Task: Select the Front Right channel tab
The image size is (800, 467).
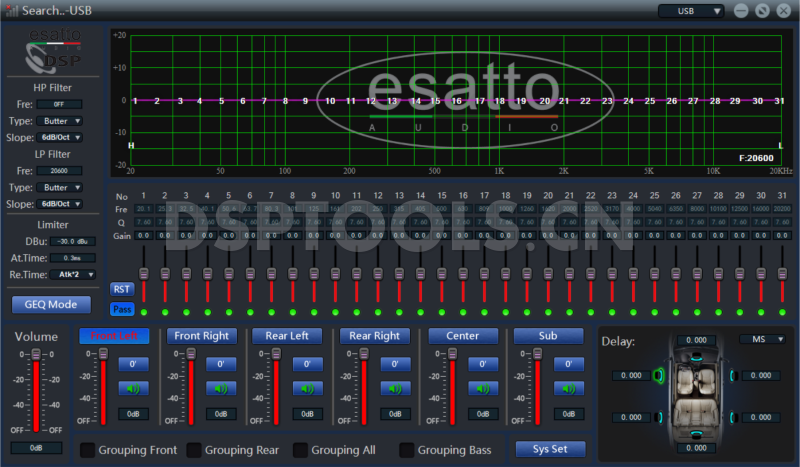Action: [202, 336]
